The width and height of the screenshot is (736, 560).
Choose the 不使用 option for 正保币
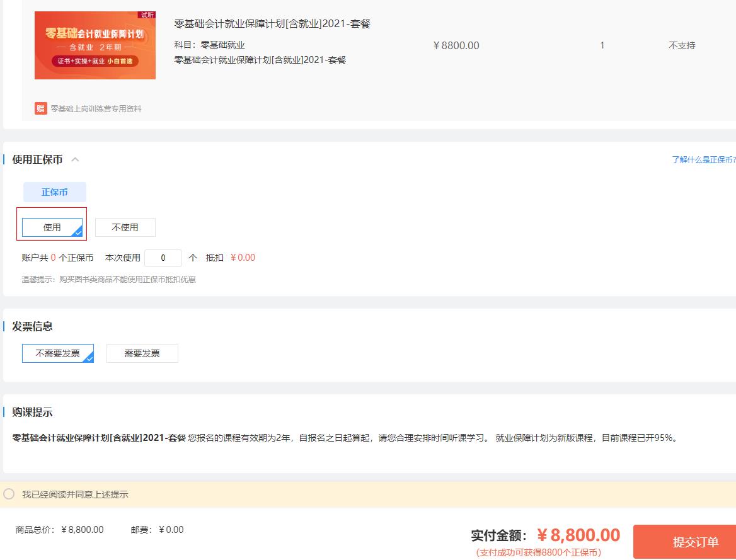pos(125,227)
